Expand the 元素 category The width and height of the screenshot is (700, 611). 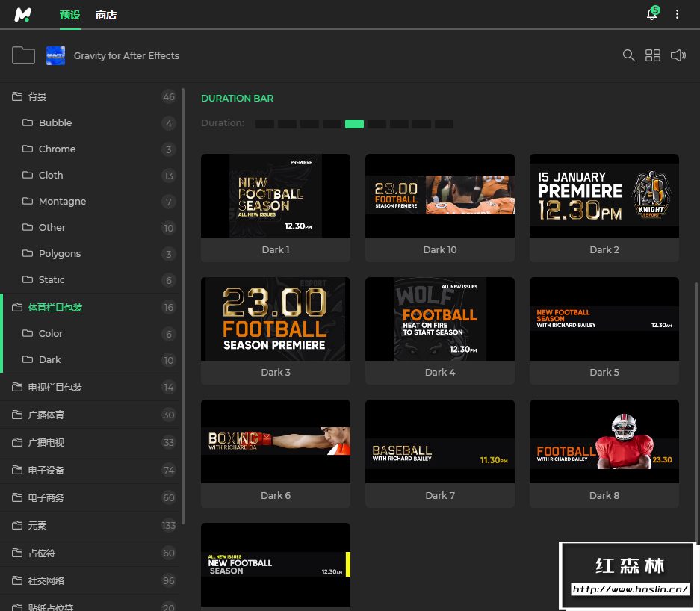(90, 525)
